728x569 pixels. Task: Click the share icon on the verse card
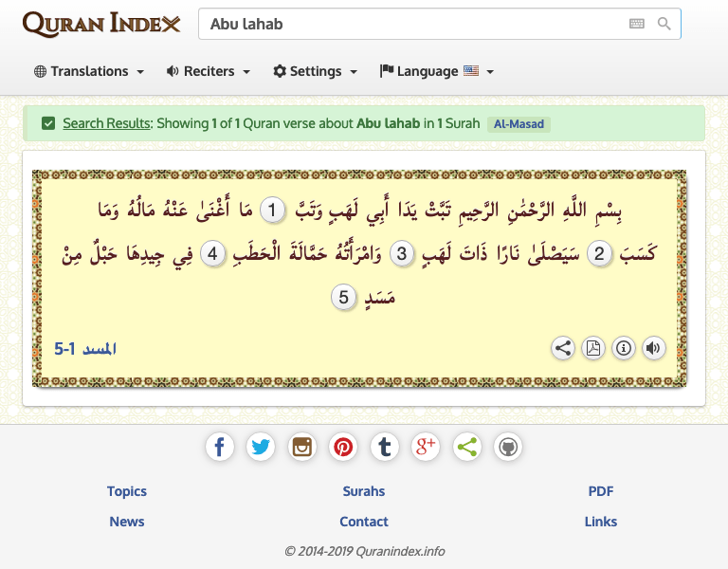coord(563,348)
